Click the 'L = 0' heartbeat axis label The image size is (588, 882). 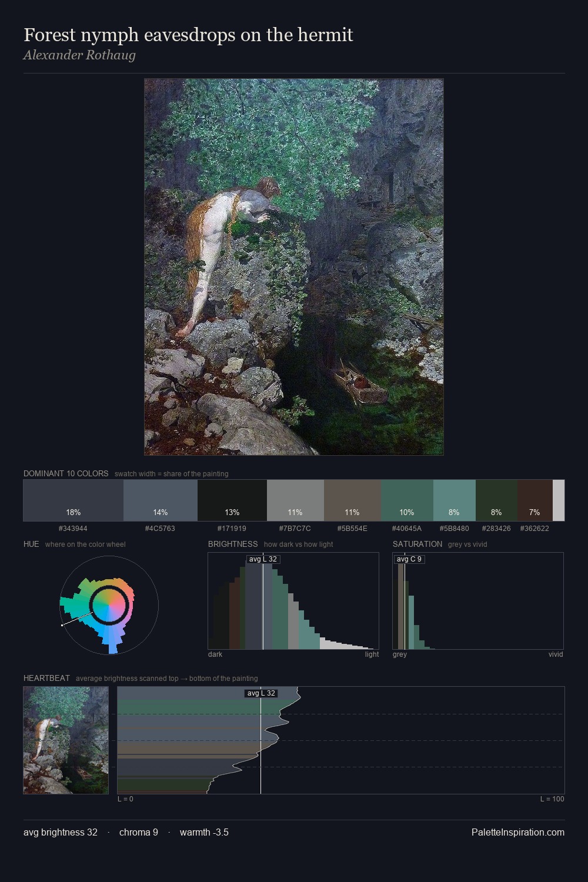pyautogui.click(x=125, y=799)
